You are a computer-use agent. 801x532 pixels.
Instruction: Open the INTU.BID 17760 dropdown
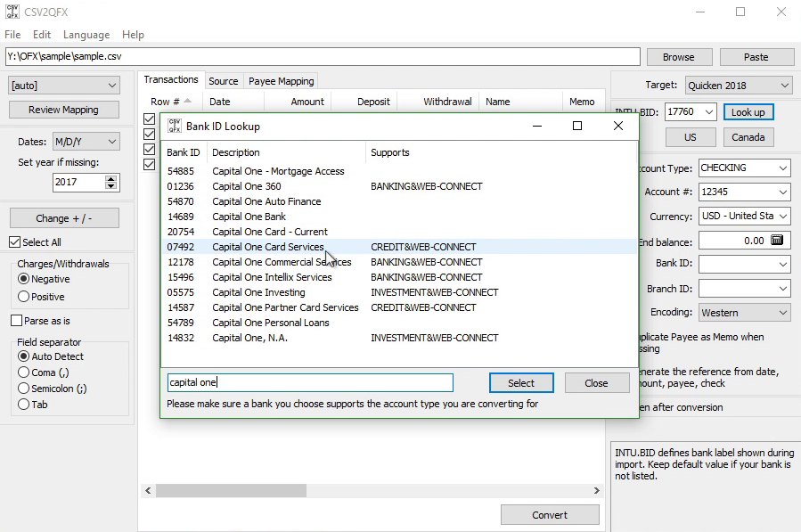point(709,111)
